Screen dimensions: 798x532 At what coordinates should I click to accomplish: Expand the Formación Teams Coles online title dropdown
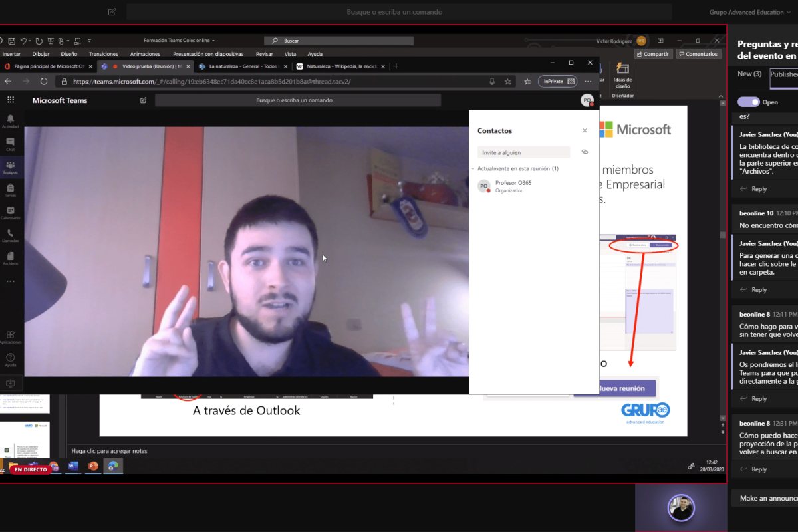pyautogui.click(x=213, y=41)
